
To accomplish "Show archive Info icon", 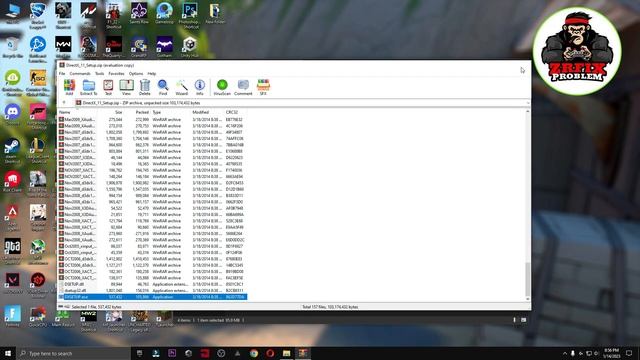I will coord(200,87).
